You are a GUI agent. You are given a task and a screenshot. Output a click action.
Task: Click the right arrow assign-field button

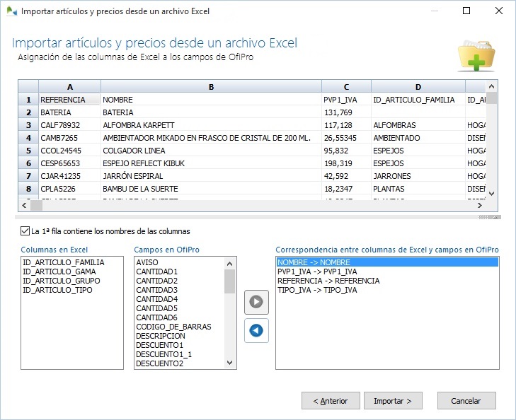[256, 302]
